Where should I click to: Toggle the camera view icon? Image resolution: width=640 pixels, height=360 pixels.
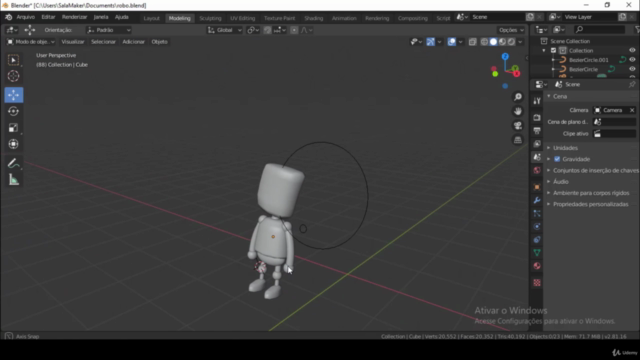click(518, 125)
